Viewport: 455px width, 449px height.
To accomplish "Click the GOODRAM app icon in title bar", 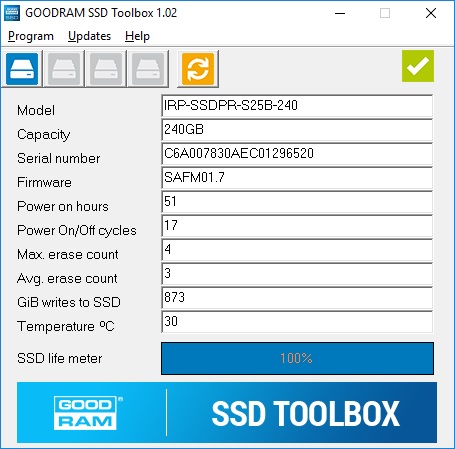I will (x=12, y=13).
